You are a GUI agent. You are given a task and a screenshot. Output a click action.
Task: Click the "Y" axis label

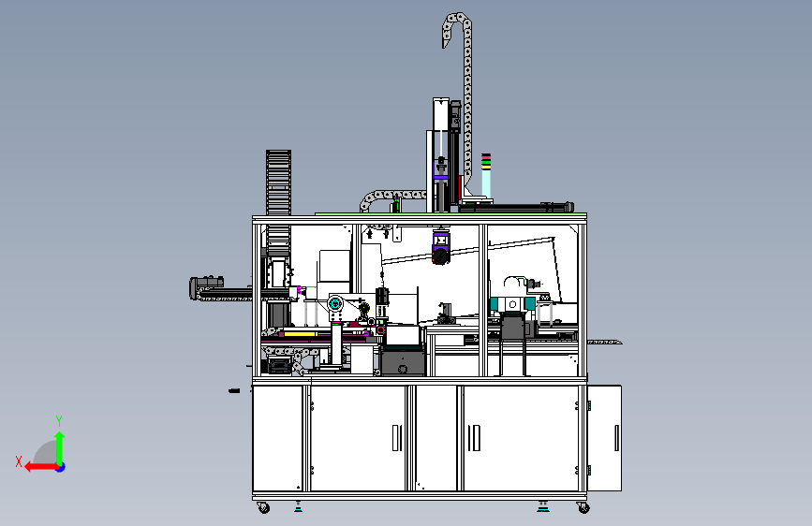point(59,421)
